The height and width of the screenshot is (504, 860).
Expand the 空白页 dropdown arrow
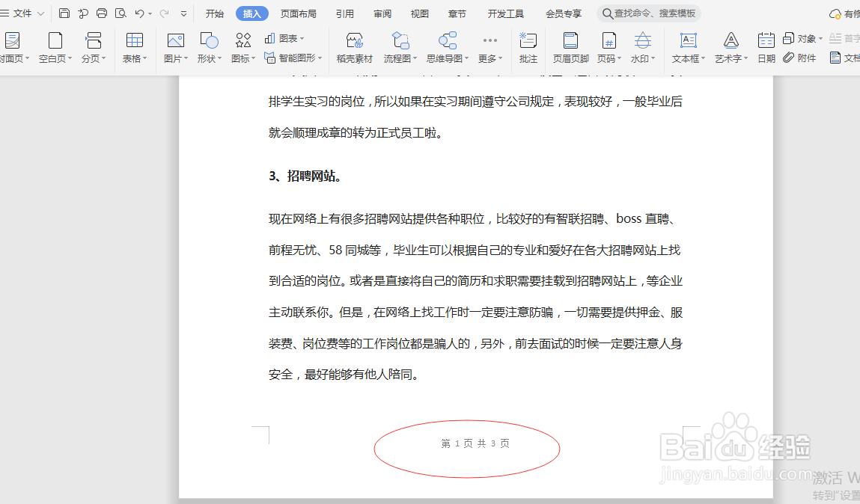click(70, 58)
